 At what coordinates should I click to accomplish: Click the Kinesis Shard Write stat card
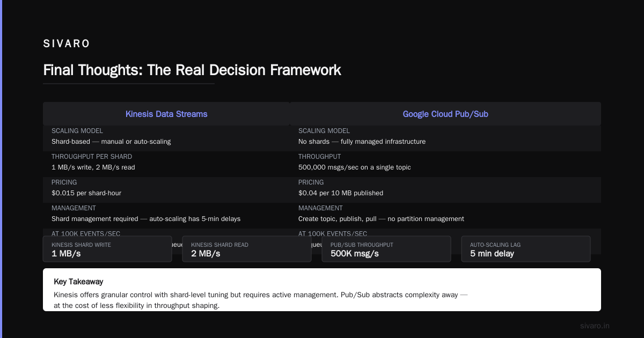click(107, 249)
